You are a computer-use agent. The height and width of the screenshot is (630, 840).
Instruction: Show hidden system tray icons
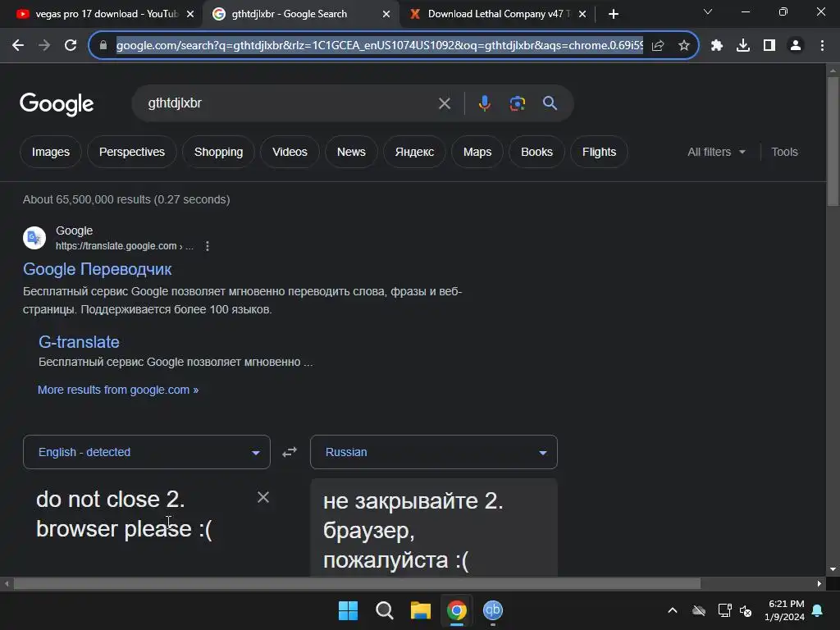[673, 610]
